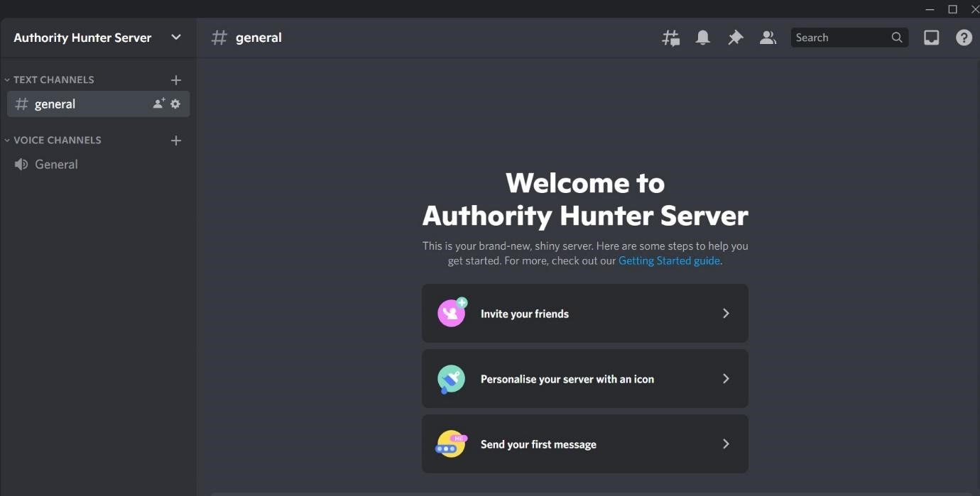Select the general text channel
Viewport: 980px width, 496px height.
98,104
